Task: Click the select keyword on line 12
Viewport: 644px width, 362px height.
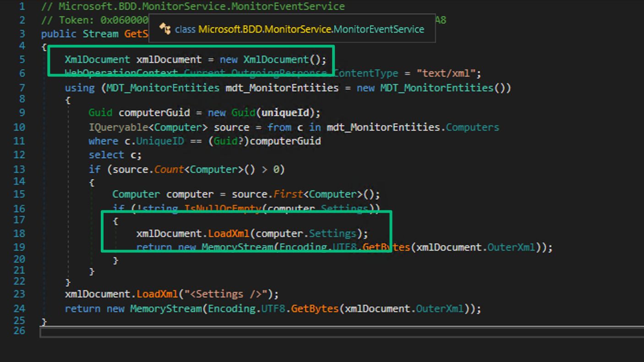Action: [106, 155]
